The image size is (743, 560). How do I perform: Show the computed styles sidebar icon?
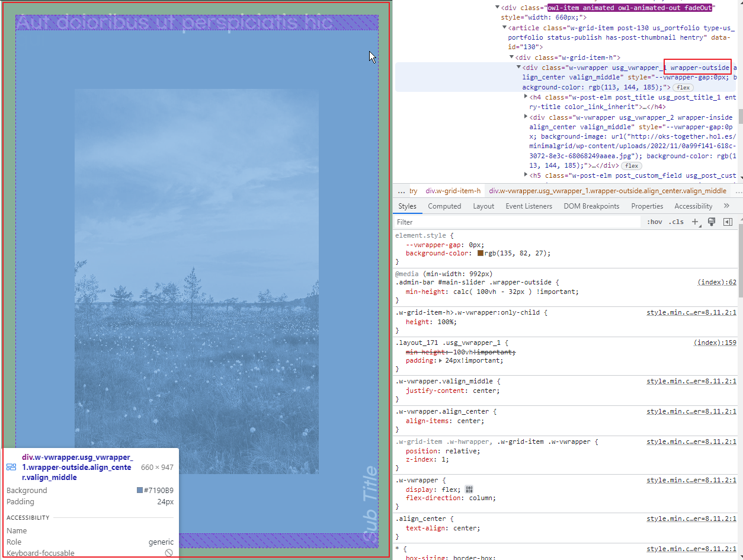pyautogui.click(x=728, y=222)
